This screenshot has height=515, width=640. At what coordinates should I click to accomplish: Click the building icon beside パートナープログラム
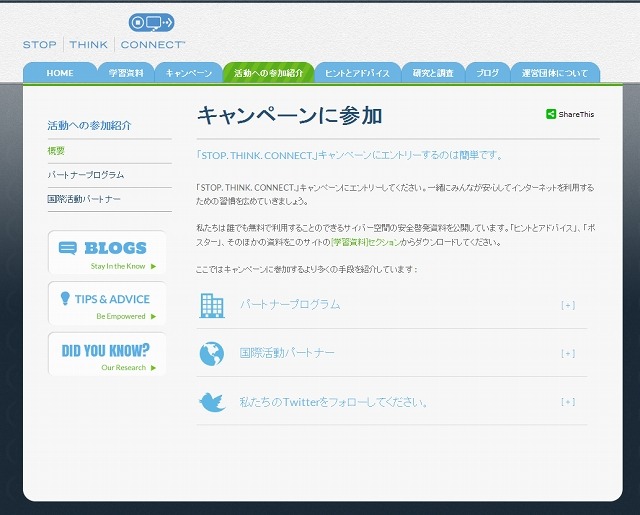[x=211, y=304]
